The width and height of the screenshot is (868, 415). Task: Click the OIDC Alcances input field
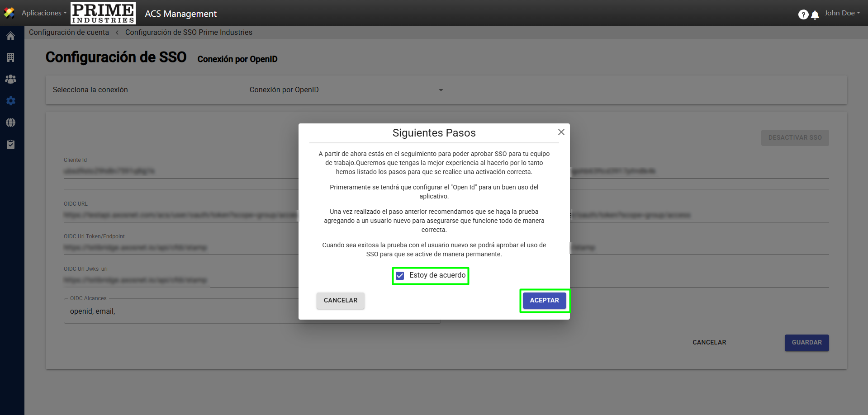181,311
